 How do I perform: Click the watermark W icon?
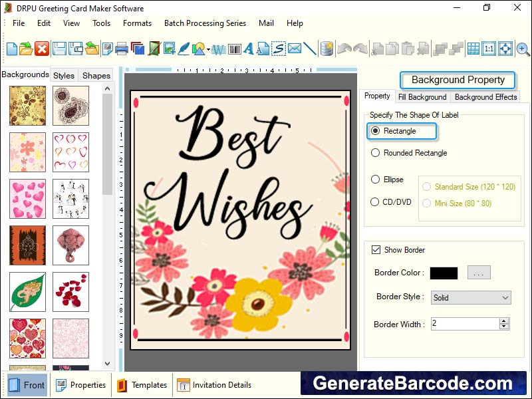point(218,49)
